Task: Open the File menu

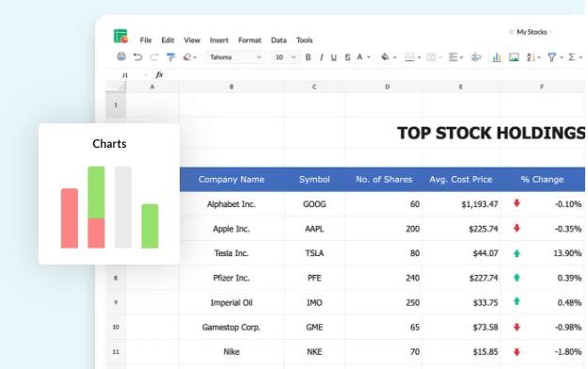Action: 146,40
